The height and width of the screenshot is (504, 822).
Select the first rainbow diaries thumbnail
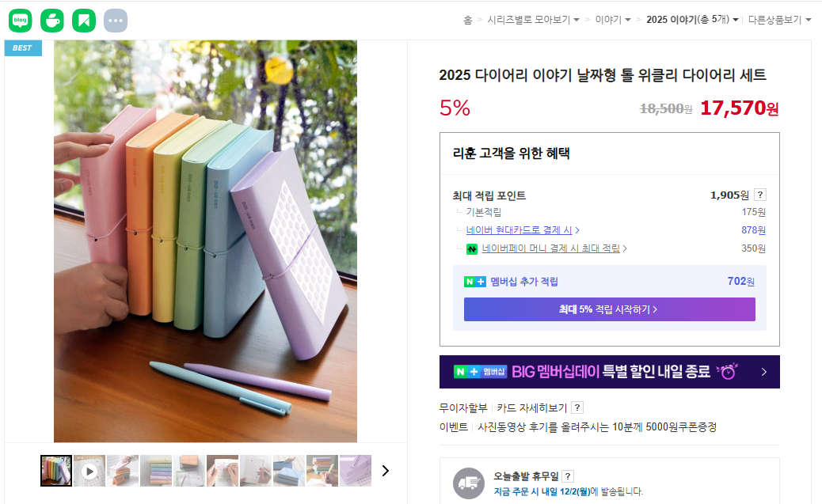pyautogui.click(x=56, y=471)
